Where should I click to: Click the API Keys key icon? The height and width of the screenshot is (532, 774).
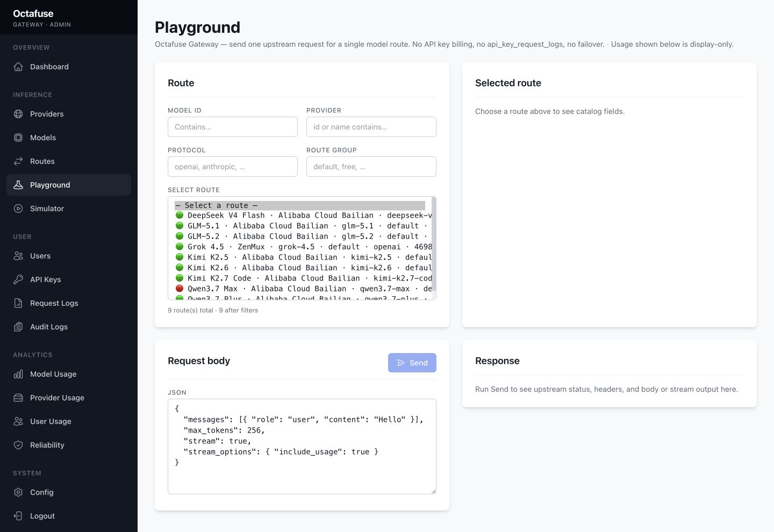pyautogui.click(x=18, y=279)
